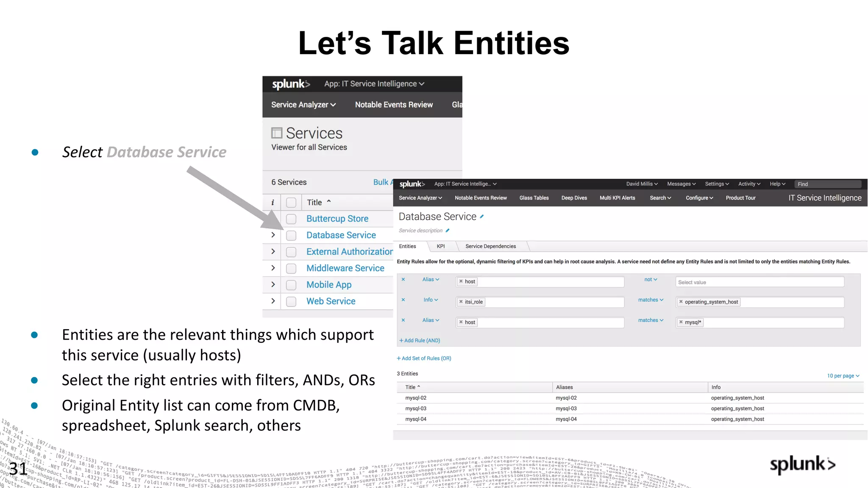Open the David Millis user menu

tap(642, 184)
